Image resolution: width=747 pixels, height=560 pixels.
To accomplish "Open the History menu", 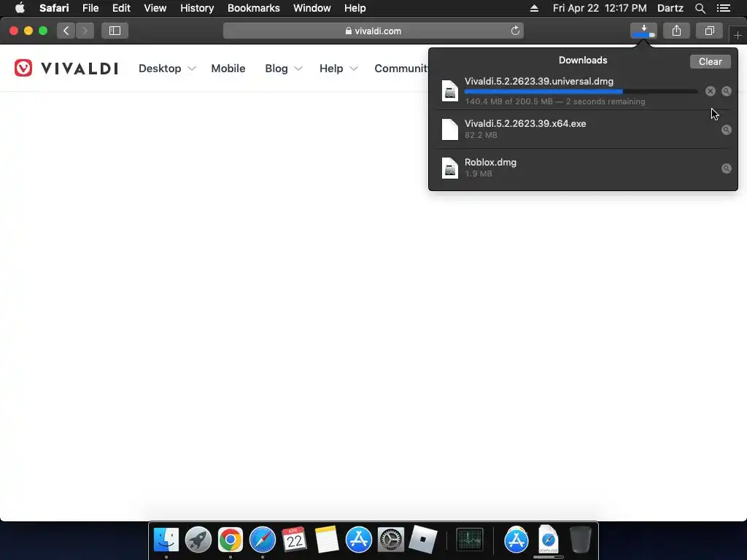I will [x=197, y=8].
